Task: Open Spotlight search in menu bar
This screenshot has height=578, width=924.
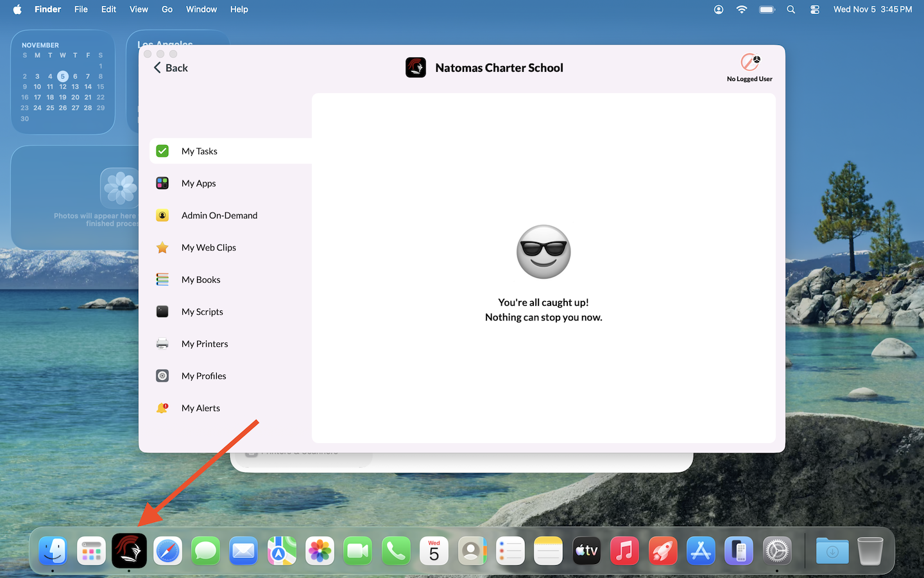Action: (x=791, y=9)
